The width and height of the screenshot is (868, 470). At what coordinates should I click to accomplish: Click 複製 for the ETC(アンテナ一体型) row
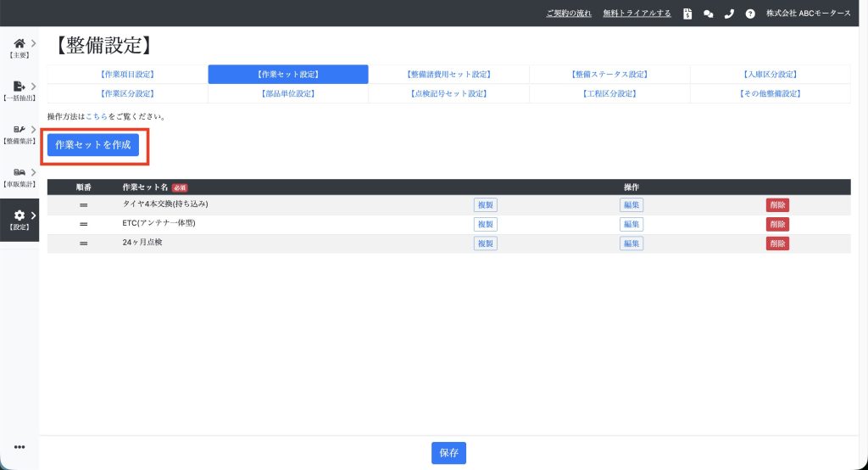pyautogui.click(x=485, y=224)
